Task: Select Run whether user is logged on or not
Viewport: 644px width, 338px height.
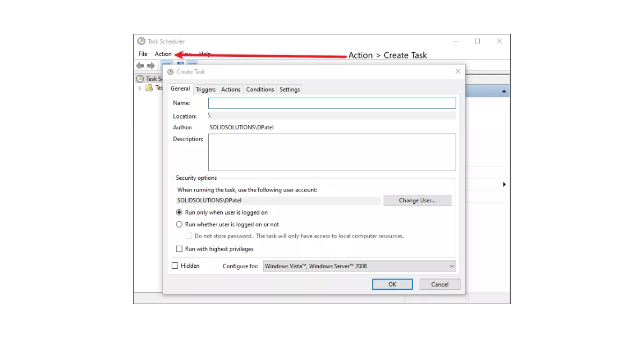Action: (x=179, y=224)
